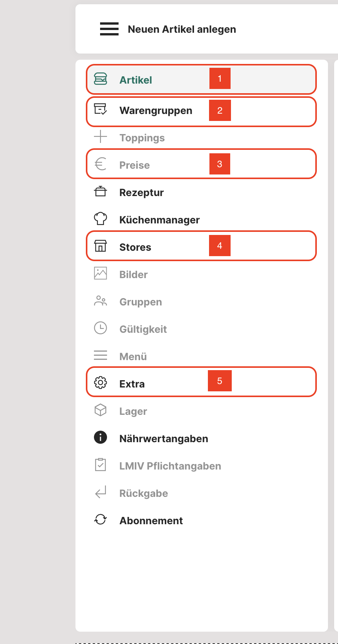Image resolution: width=338 pixels, height=644 pixels.
Task: Click the Abonnement refresh arrows icon
Action: (100, 519)
